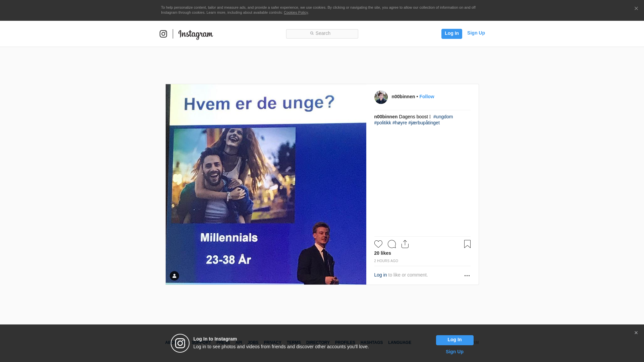Open the DIRECTORY footer link
Viewport: 644px width, 362px height.
(x=318, y=343)
